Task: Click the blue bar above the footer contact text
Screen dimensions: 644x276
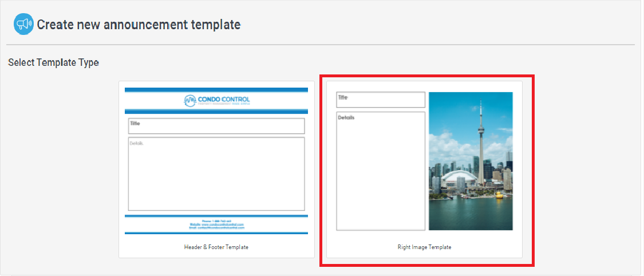Action: [x=216, y=216]
